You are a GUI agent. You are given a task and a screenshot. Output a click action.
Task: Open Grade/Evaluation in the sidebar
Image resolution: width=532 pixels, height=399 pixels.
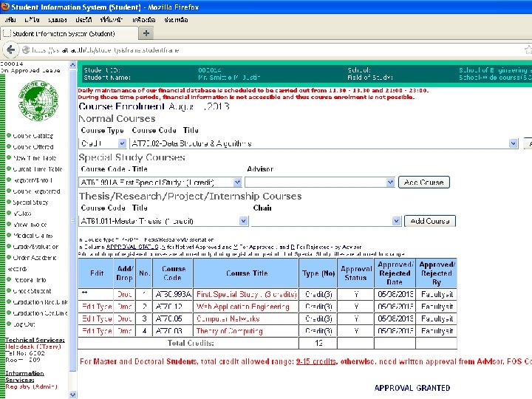(x=35, y=247)
